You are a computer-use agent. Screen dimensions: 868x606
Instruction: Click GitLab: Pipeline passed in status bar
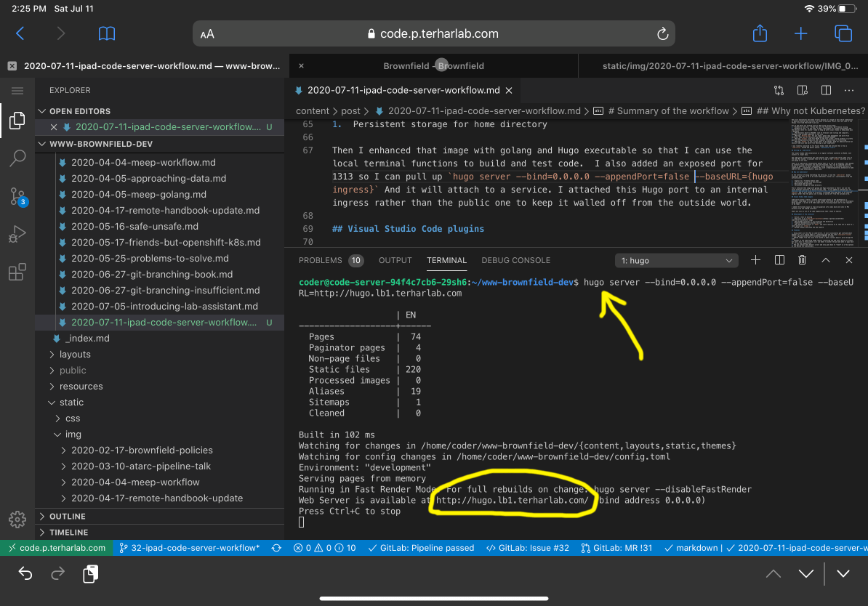[422, 548]
